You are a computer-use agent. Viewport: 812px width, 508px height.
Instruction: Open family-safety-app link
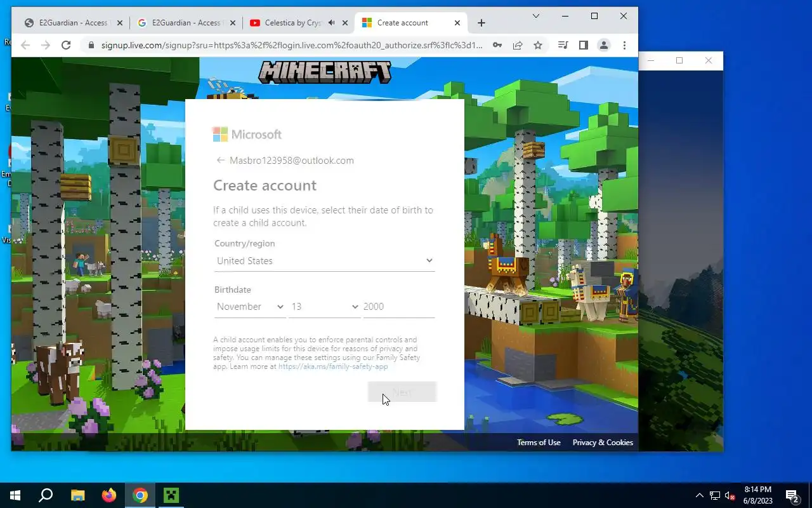(333, 366)
